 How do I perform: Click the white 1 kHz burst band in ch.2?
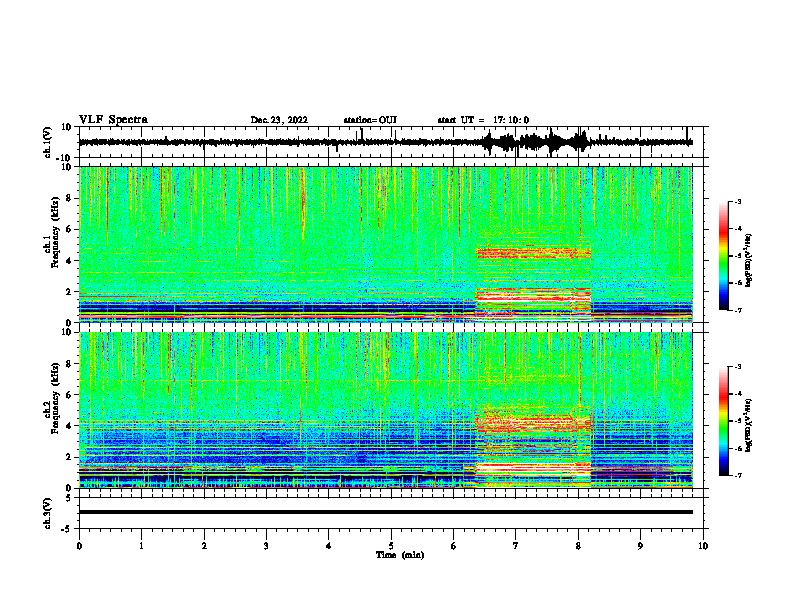(533, 469)
